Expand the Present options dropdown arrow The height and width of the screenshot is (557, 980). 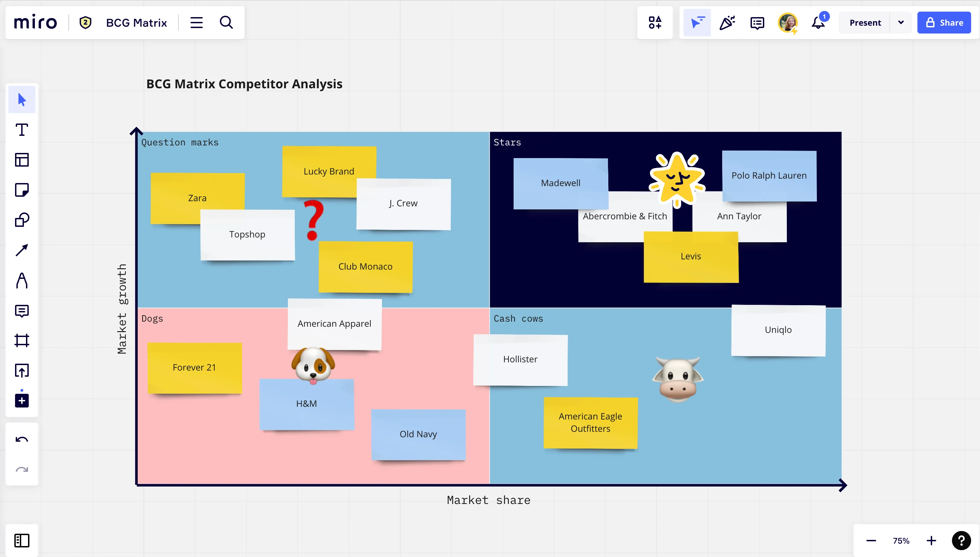point(901,23)
